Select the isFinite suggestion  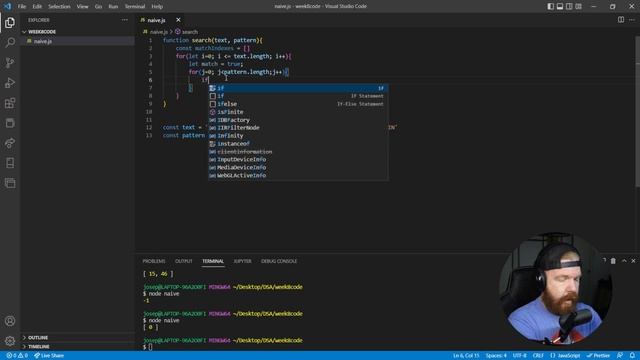coord(298,112)
